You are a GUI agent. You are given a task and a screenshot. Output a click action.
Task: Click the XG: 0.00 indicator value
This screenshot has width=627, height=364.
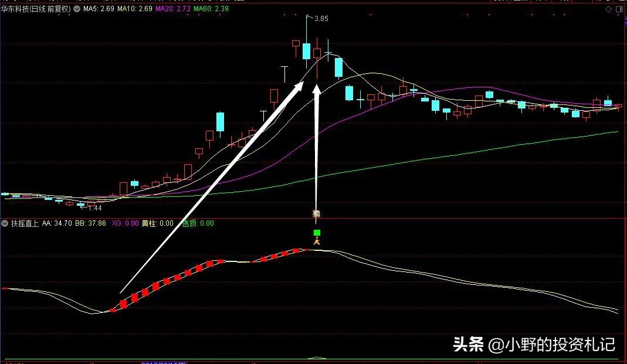tap(124, 223)
